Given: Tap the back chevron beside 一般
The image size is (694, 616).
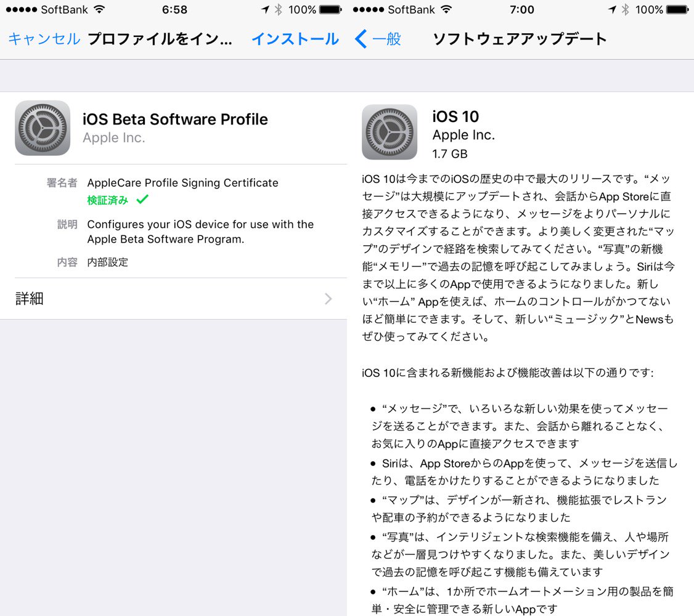Looking at the screenshot, I should click(x=361, y=39).
